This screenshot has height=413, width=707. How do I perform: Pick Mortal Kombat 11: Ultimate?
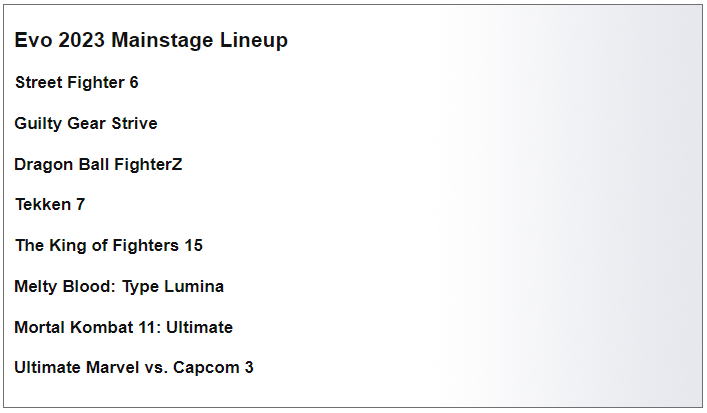[124, 328]
